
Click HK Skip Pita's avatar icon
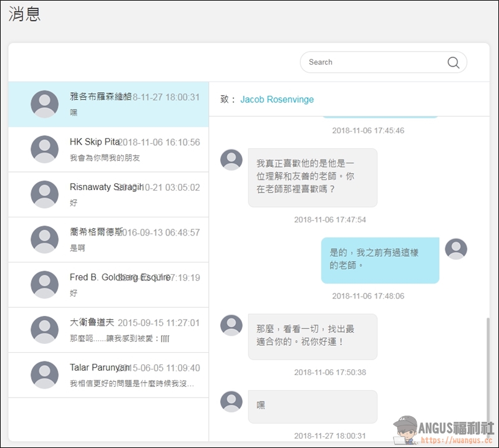(x=44, y=150)
